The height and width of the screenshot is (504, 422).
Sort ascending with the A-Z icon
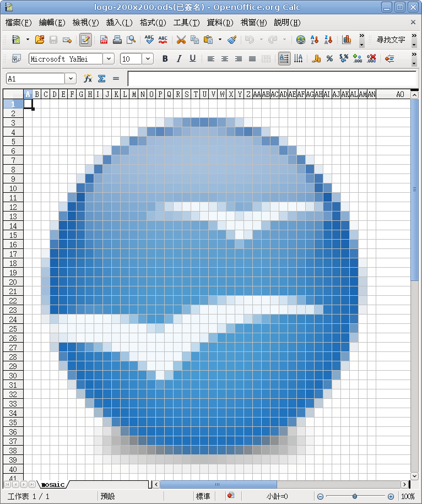pyautogui.click(x=315, y=40)
